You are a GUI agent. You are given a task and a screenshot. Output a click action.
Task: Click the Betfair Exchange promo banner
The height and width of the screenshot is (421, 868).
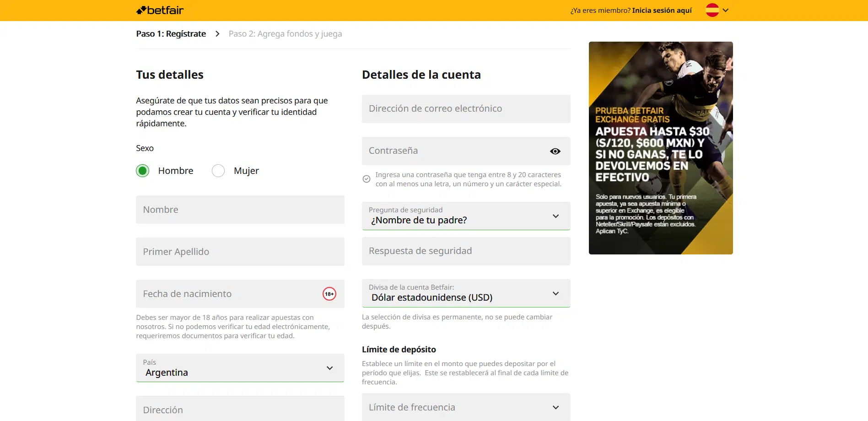click(661, 148)
